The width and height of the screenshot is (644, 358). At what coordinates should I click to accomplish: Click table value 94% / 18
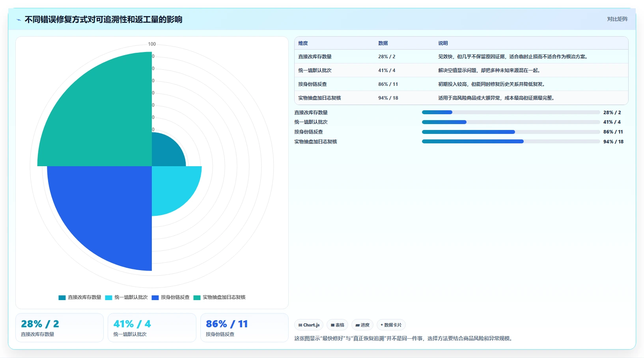[388, 98]
